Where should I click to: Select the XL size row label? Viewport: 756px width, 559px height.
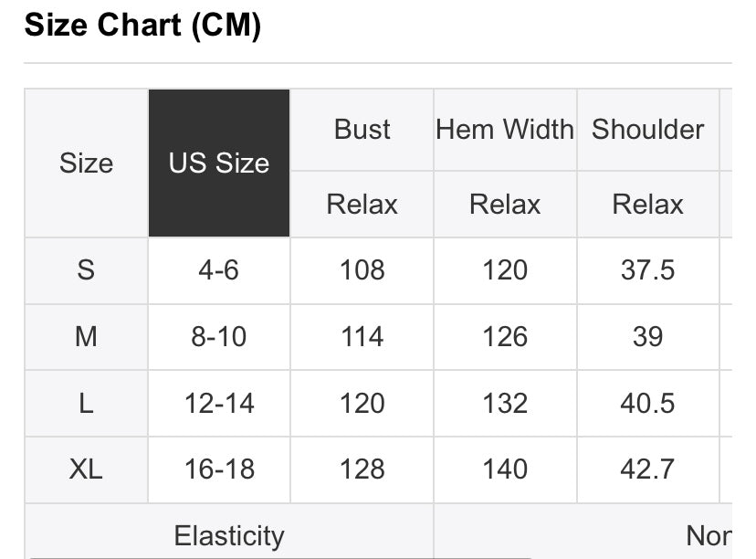pyautogui.click(x=87, y=469)
